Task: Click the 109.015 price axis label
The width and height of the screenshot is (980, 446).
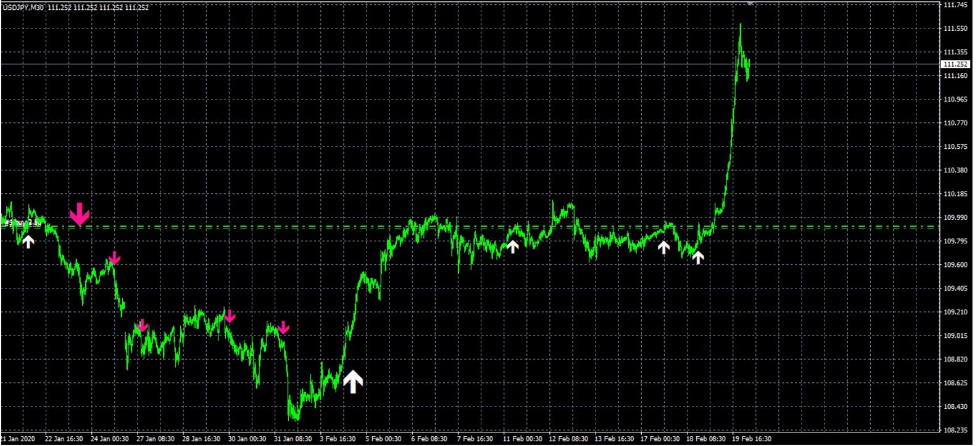Action: point(956,335)
